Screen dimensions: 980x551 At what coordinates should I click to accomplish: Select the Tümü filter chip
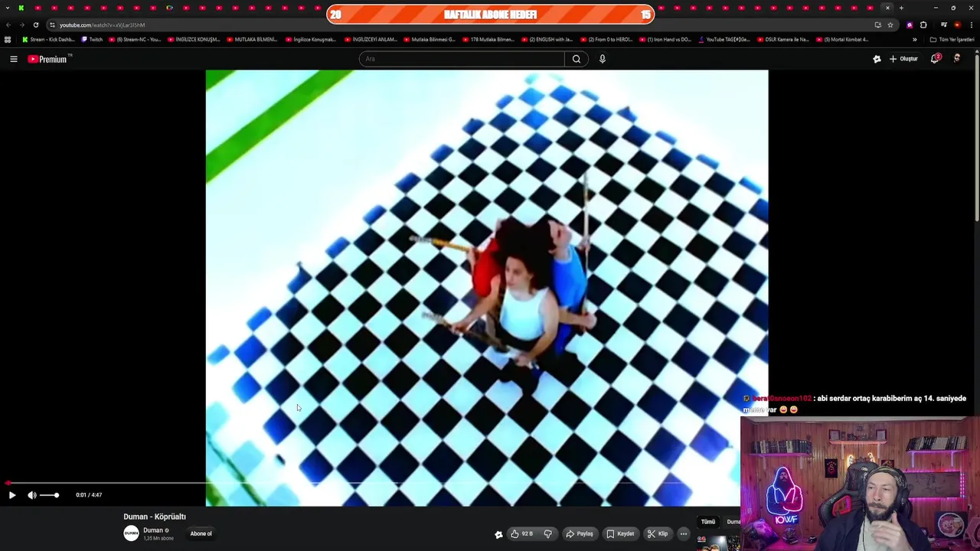pyautogui.click(x=708, y=522)
